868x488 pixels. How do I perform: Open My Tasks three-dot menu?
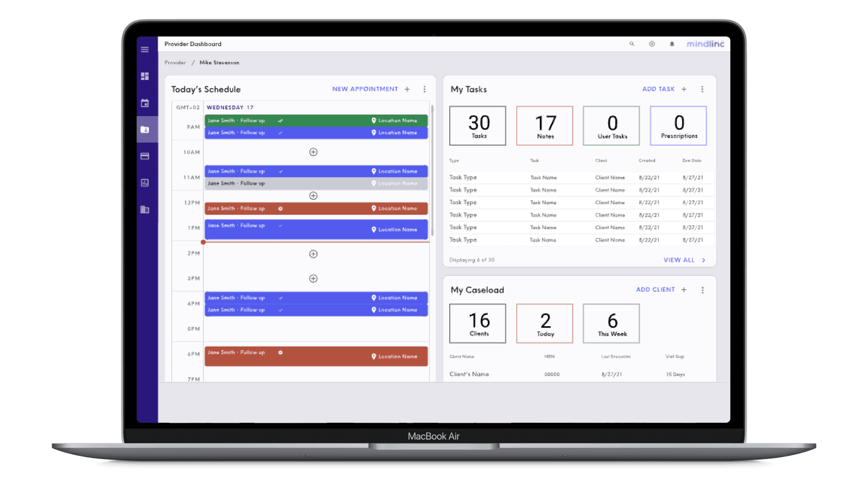coord(702,89)
